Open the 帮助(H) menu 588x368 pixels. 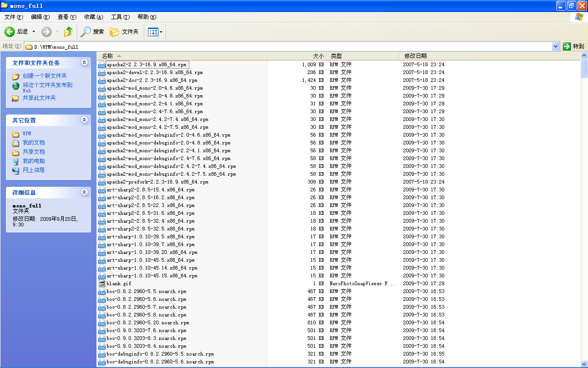click(147, 17)
